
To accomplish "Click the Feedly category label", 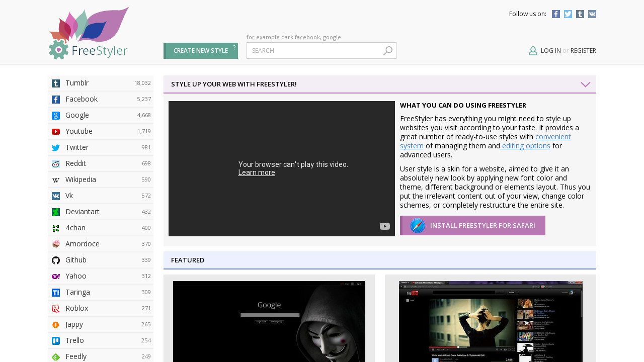I will tap(76, 356).
